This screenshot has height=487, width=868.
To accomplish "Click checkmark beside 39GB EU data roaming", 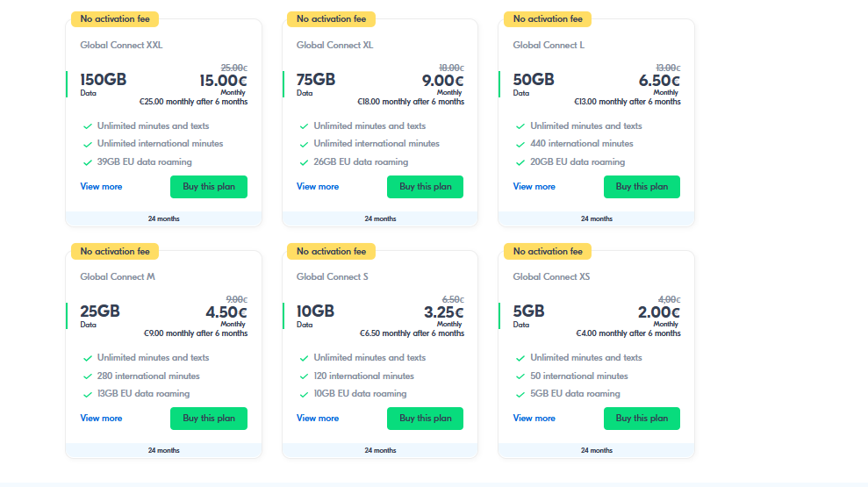I will tap(88, 162).
